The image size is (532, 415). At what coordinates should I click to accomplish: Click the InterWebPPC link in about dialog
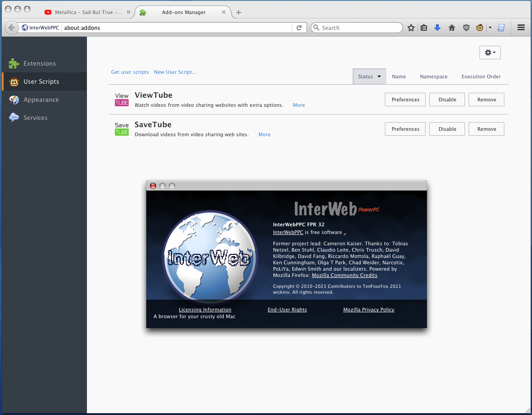click(x=288, y=232)
